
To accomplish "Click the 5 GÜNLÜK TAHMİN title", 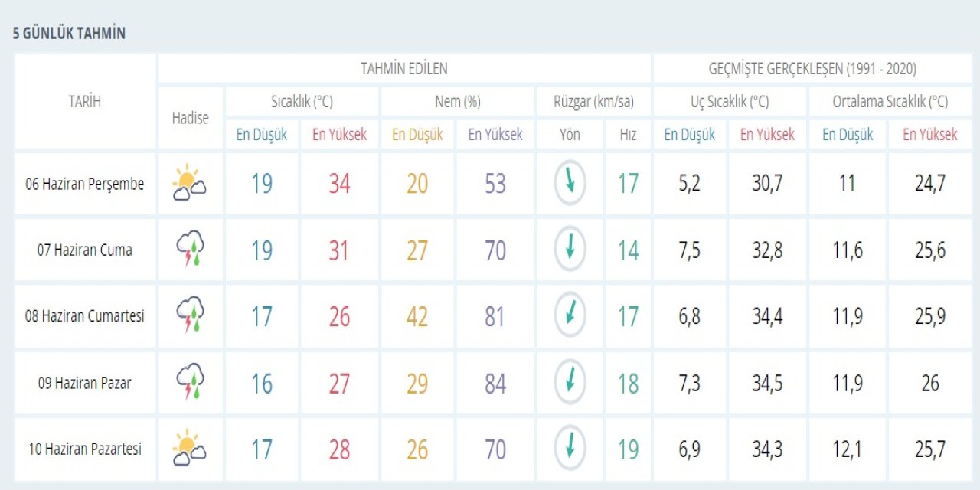I will [69, 34].
